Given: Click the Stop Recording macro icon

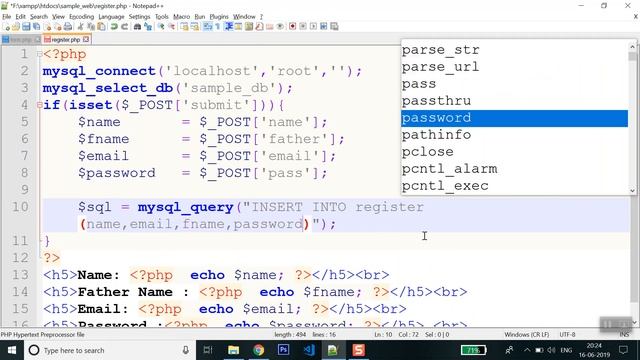Looking at the screenshot, I should 303,27.
